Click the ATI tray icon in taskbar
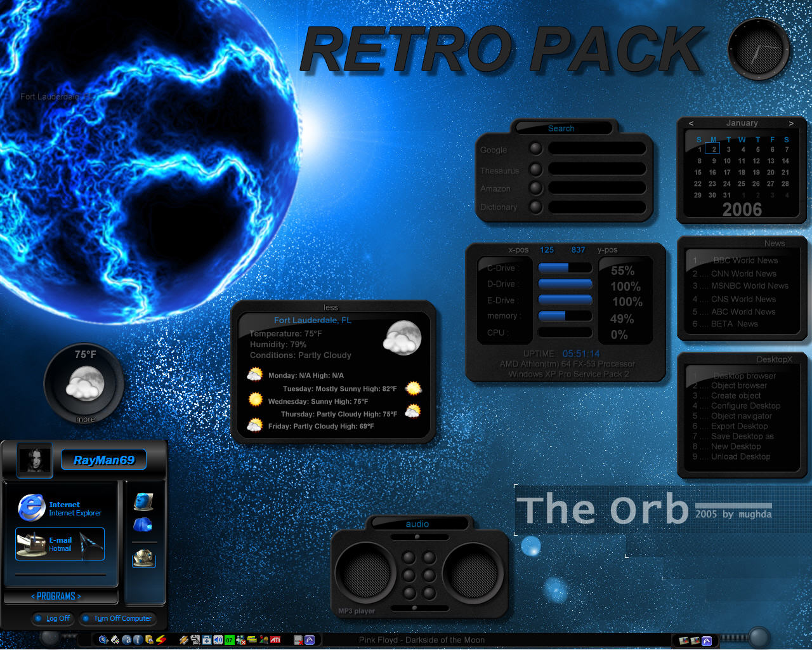 coord(275,640)
